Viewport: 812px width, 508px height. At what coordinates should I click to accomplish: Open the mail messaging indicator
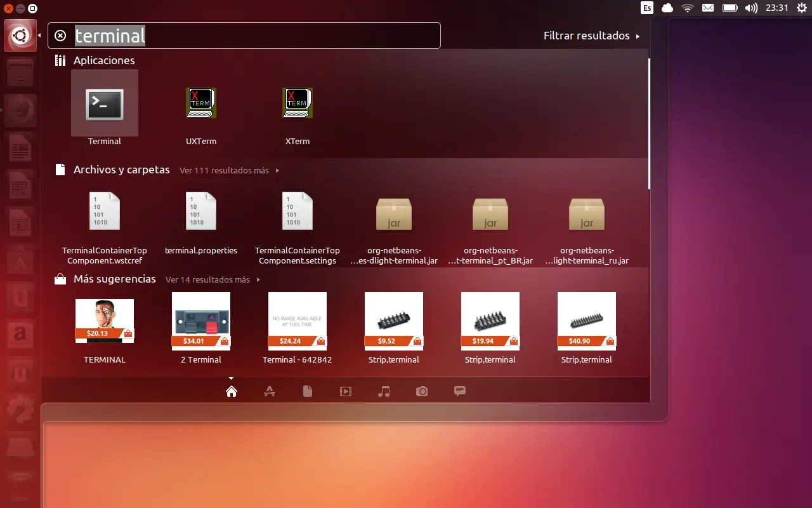(708, 8)
